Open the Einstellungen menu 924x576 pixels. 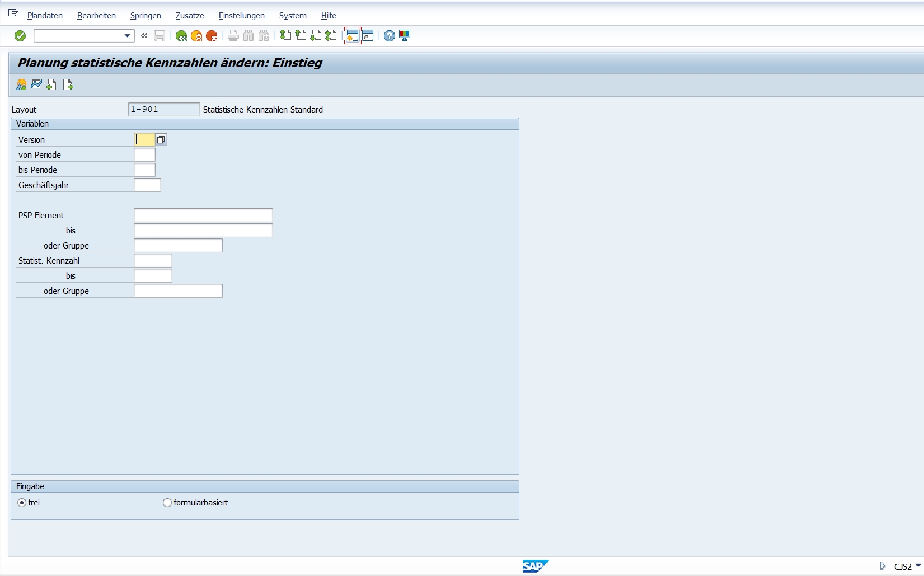tap(241, 16)
